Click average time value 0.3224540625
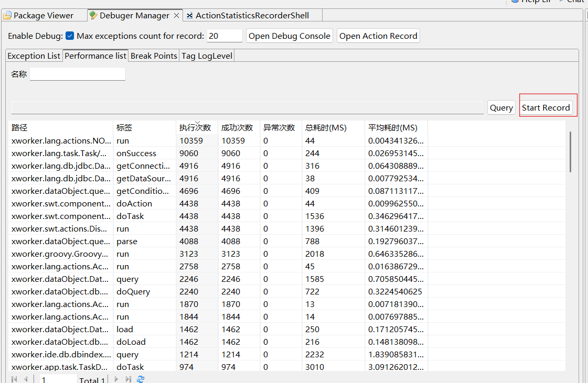 tap(395, 291)
